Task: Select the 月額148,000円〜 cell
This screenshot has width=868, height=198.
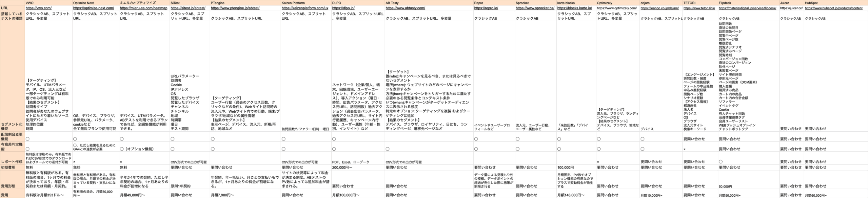Action: pyautogui.click(x=576, y=194)
